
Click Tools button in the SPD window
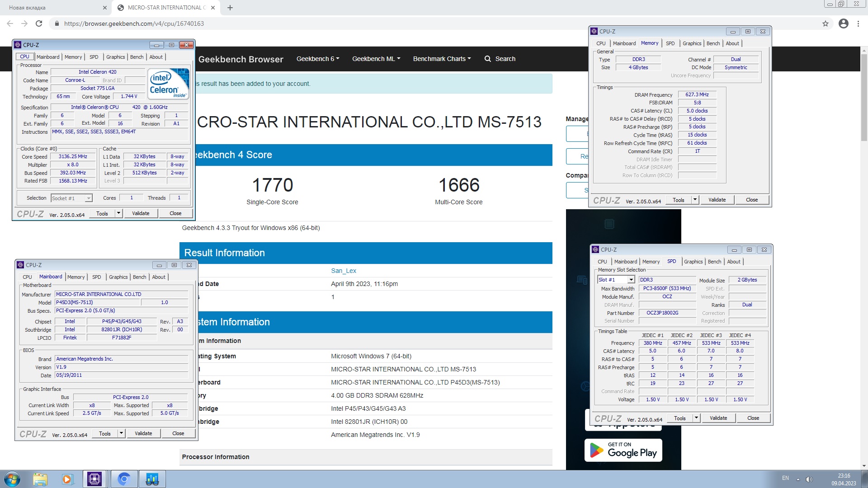pos(680,418)
